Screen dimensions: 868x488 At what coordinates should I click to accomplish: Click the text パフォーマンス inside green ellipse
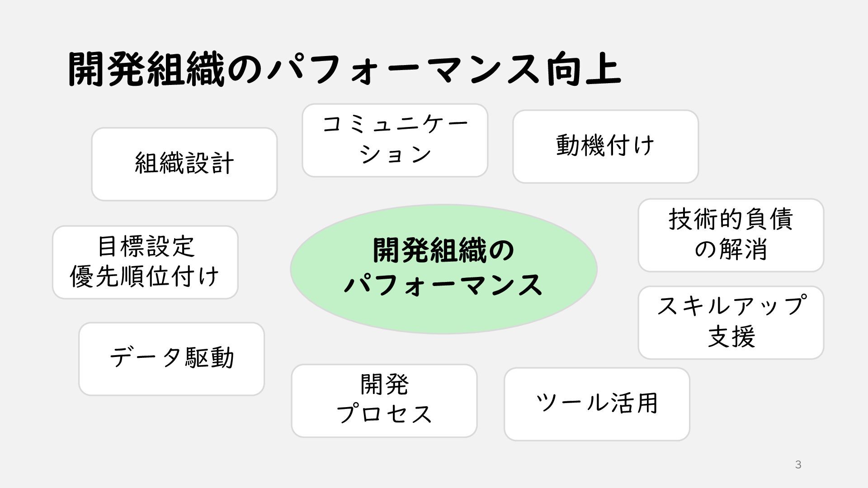tap(443, 285)
